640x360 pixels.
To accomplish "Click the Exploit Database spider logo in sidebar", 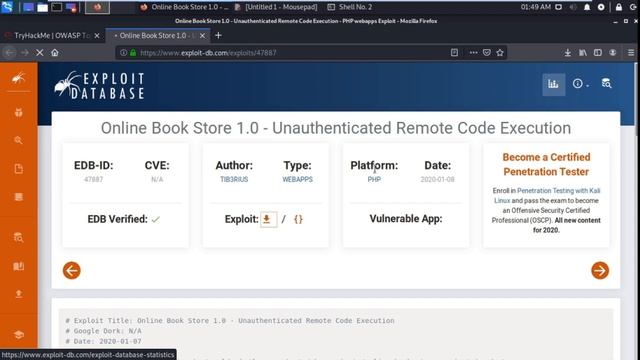I will (x=18, y=78).
